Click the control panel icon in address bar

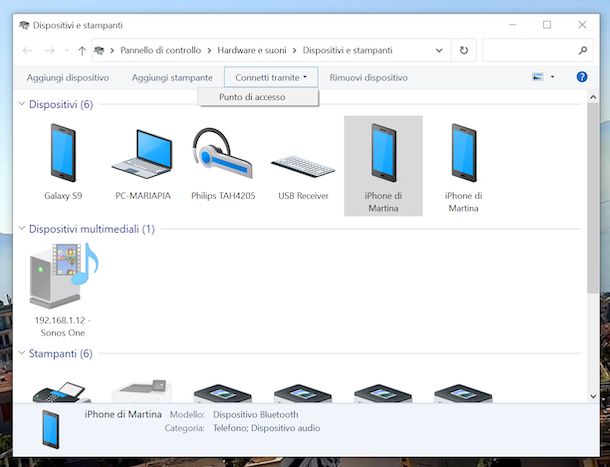point(99,50)
